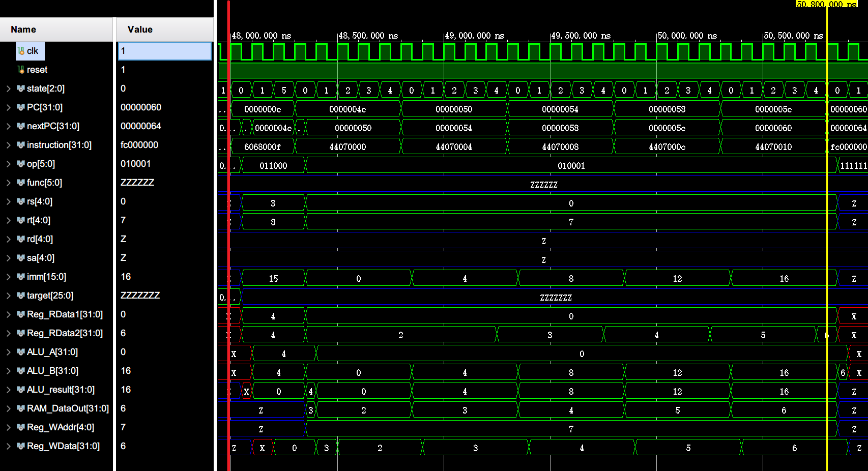
Task: Select the reset signal icon
Action: tap(21, 70)
